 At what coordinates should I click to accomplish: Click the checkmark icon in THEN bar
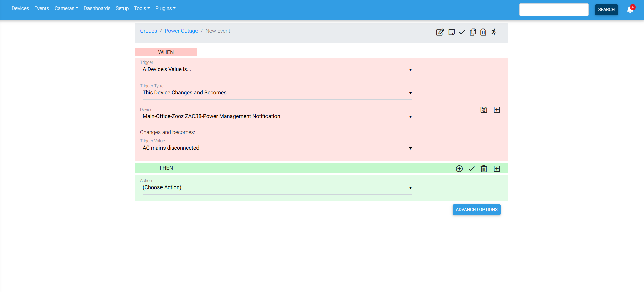472,169
